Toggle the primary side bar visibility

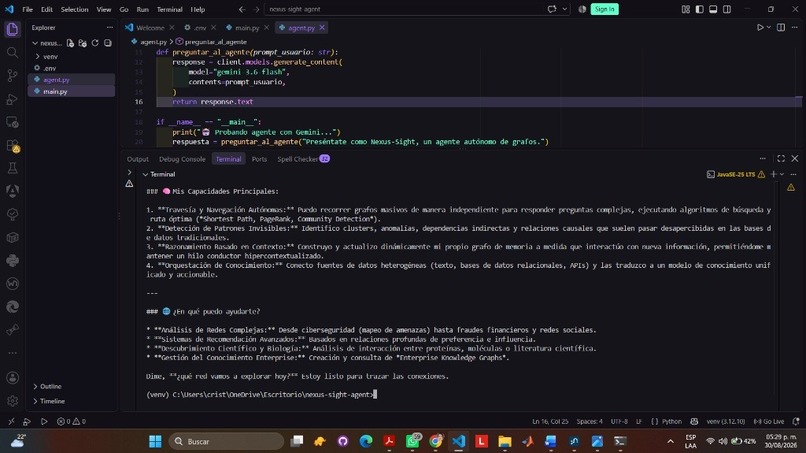click(700, 9)
